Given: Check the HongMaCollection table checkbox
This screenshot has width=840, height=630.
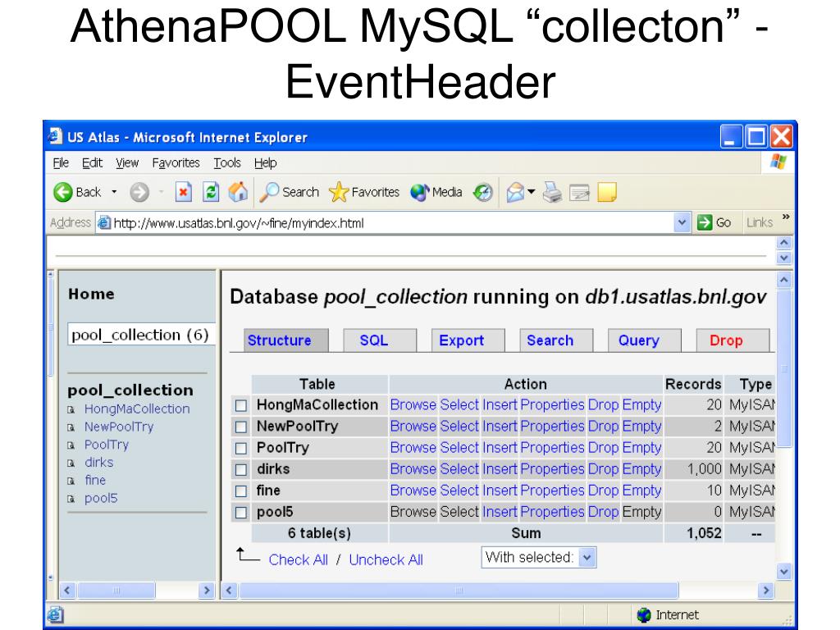Looking at the screenshot, I should pyautogui.click(x=241, y=405).
